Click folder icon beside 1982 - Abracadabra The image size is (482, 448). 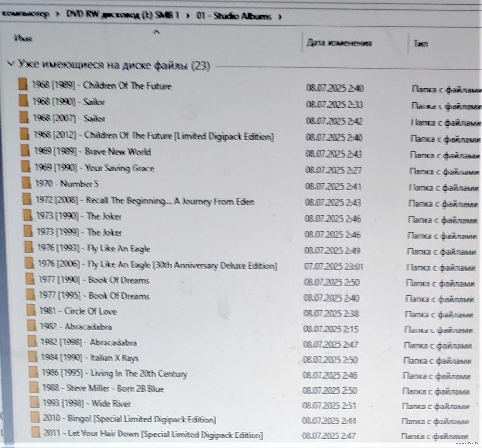click(32, 325)
